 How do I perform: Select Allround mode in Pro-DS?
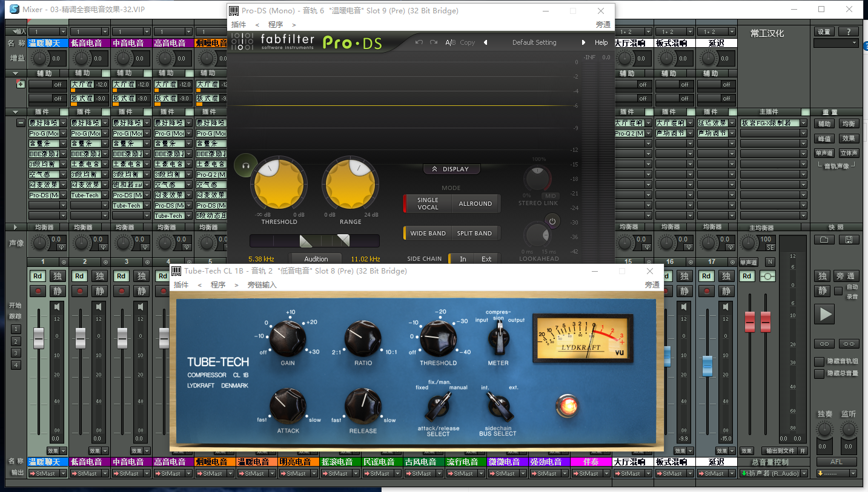pyautogui.click(x=475, y=204)
